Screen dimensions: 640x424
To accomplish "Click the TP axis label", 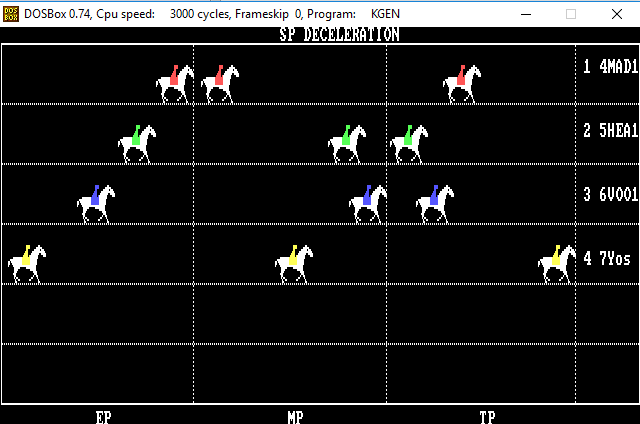I will 487,417.
